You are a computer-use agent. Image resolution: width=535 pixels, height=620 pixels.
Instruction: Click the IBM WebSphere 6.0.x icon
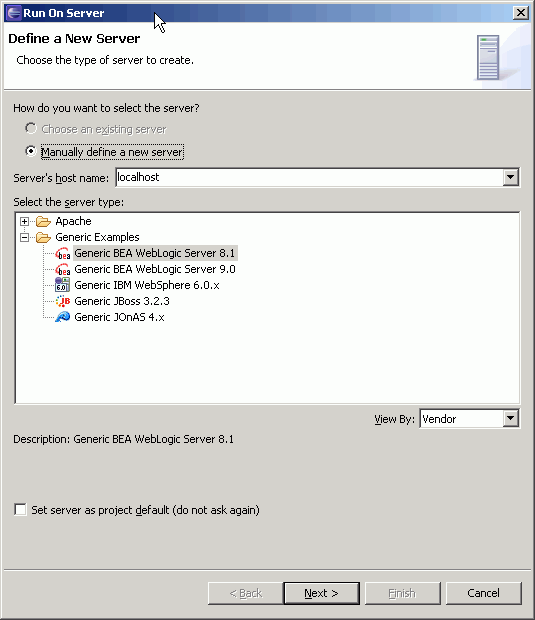tap(62, 285)
